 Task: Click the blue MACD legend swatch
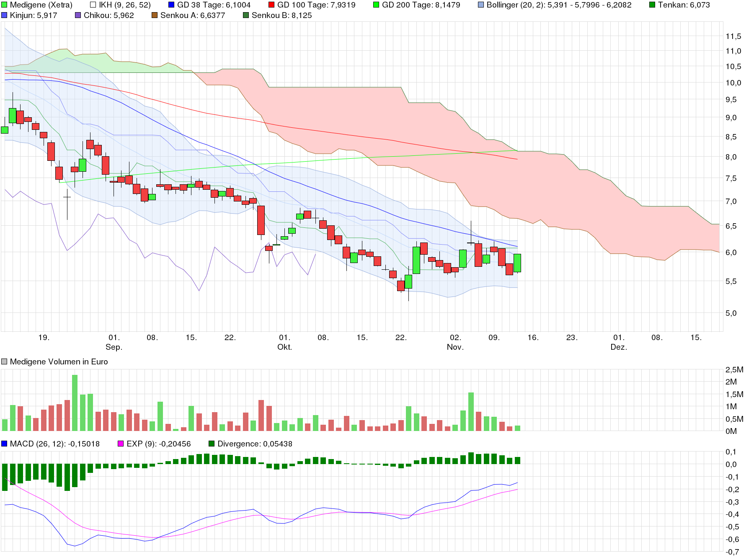[x=4, y=444]
